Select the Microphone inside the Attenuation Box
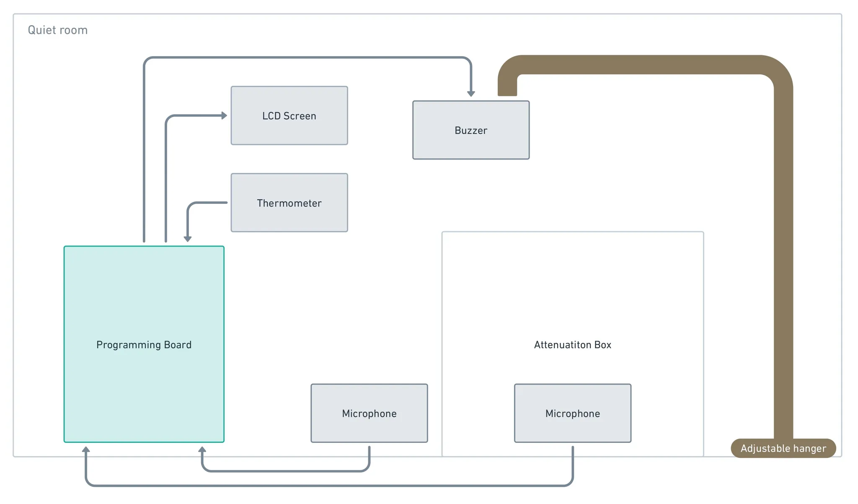The height and width of the screenshot is (504, 858). click(x=572, y=413)
